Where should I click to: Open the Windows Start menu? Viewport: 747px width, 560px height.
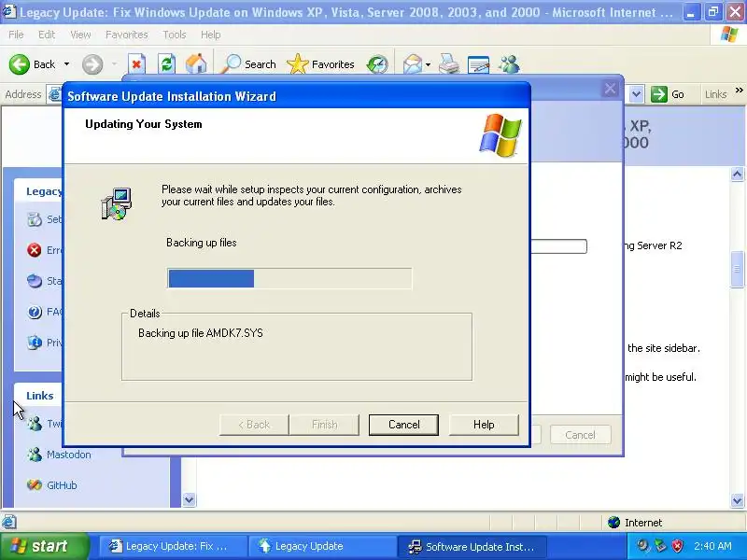pos(44,546)
